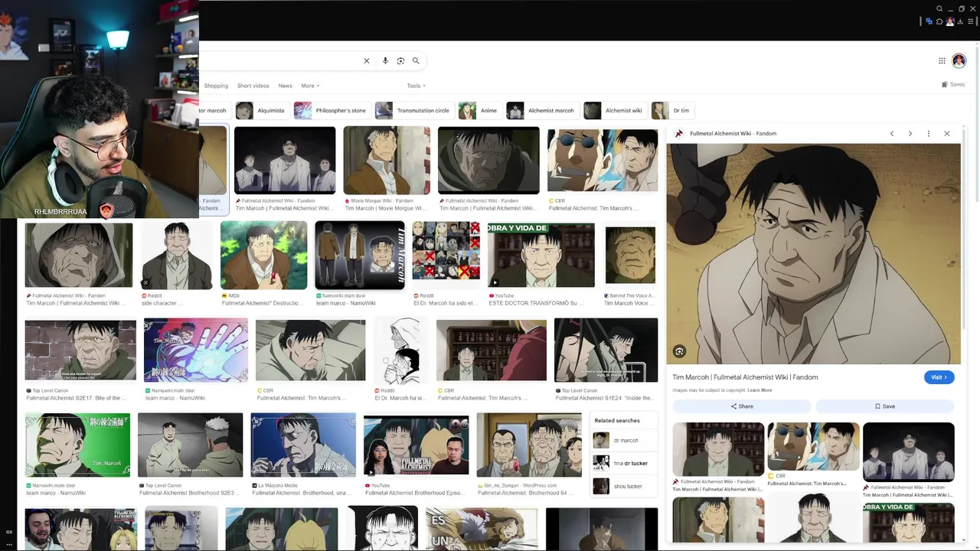Open the Reddit 'side character' image result

pyautogui.click(x=177, y=256)
